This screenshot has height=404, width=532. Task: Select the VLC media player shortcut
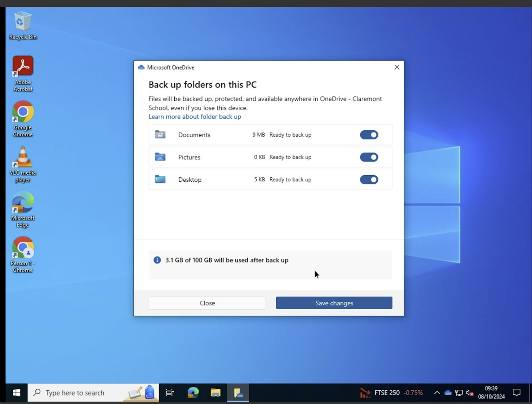pos(23,164)
